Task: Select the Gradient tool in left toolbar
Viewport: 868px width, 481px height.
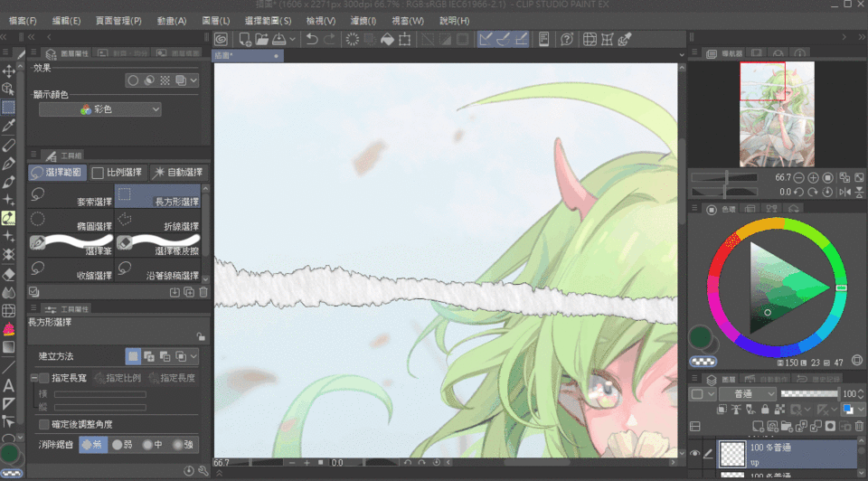Action: pyautogui.click(x=8, y=347)
